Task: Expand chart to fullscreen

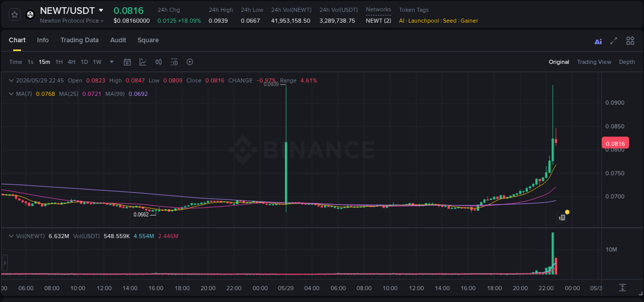Action: pos(614,41)
